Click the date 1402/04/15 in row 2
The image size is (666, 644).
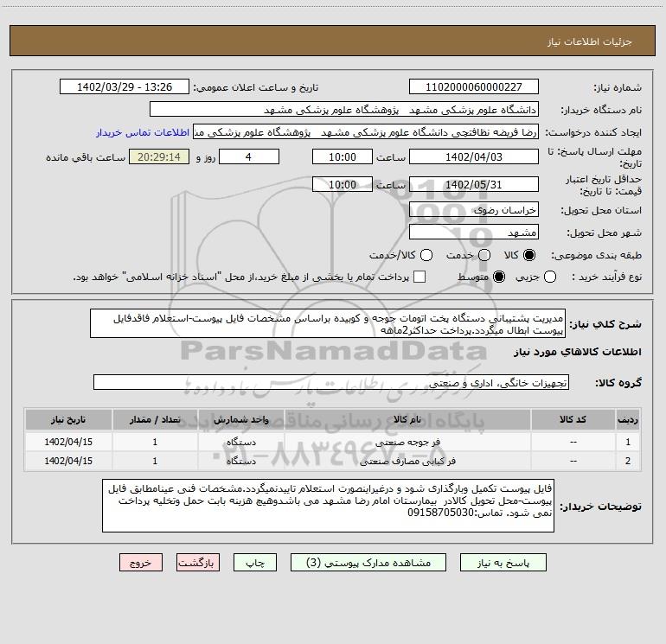coord(68,461)
